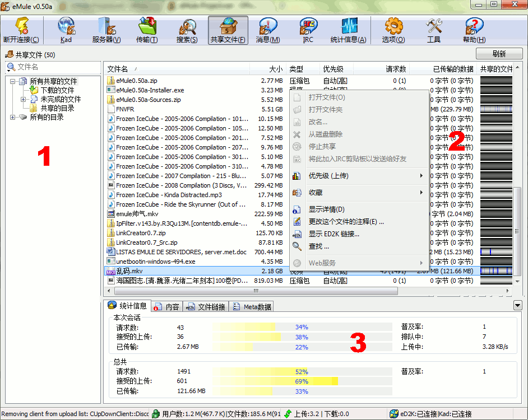The image size is (528, 420).
Task: Click the 刷新 refresh button
Action: coord(498,53)
